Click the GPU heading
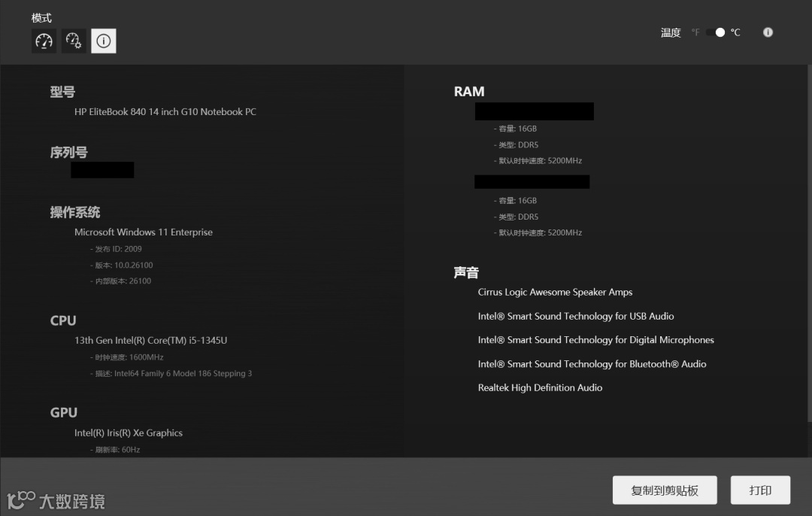This screenshot has height=516, width=812. tap(64, 412)
